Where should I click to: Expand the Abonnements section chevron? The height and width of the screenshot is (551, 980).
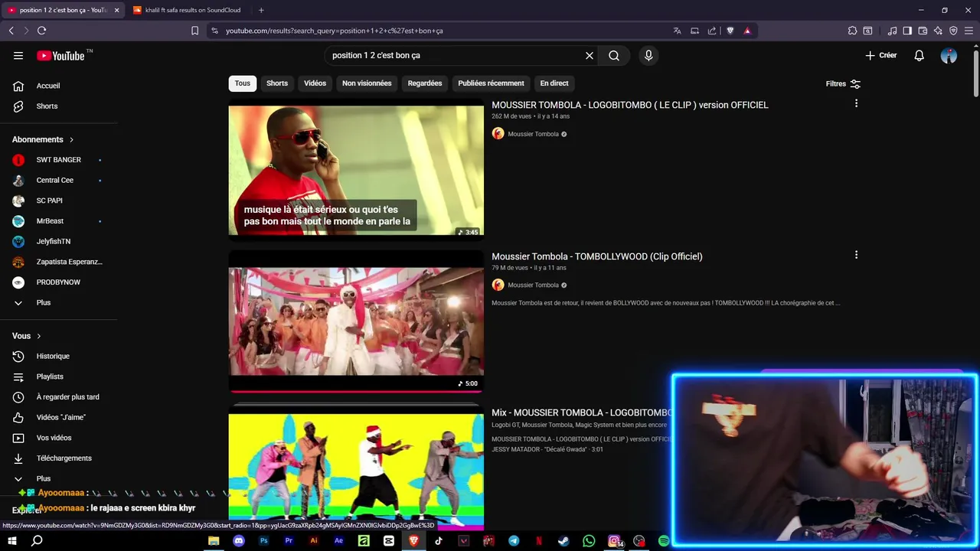(71, 140)
